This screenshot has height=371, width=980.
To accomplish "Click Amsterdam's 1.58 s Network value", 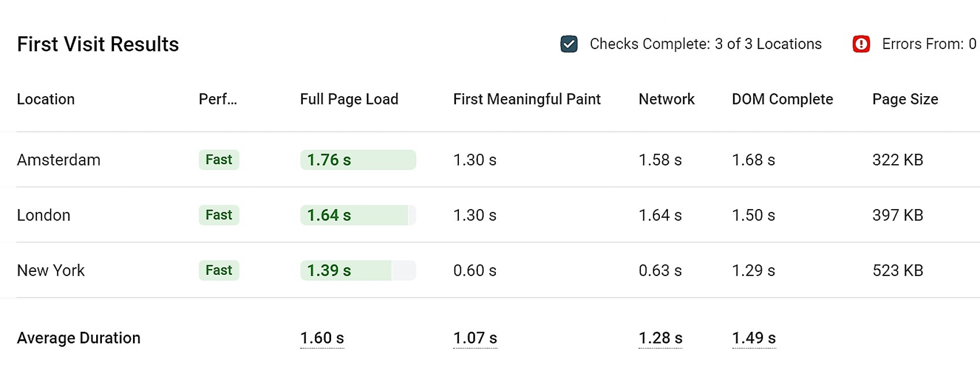I will 660,160.
